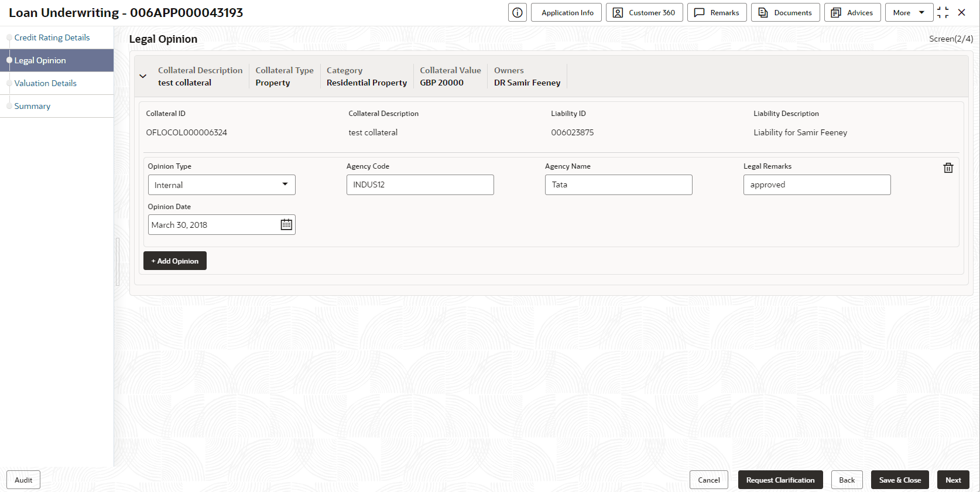Screen dimensions: 980x492
Task: Collapse the collateral details chevron
Action: click(143, 76)
